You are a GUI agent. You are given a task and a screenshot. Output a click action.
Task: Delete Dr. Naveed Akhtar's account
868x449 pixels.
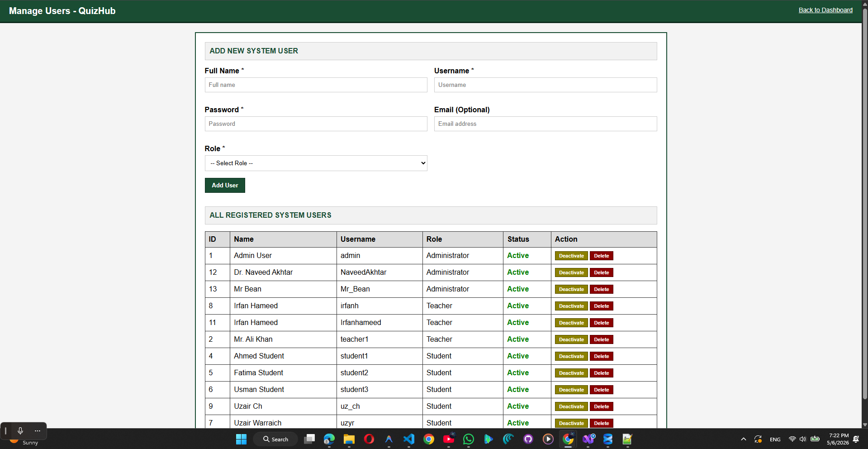pyautogui.click(x=601, y=272)
